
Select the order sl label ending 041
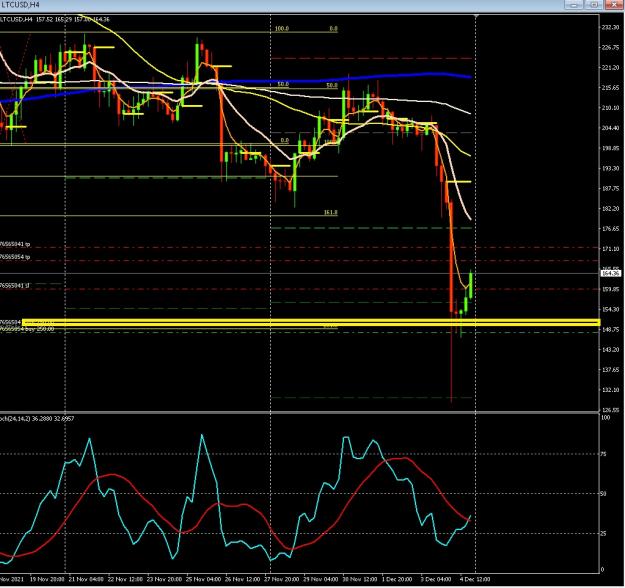click(x=15, y=286)
